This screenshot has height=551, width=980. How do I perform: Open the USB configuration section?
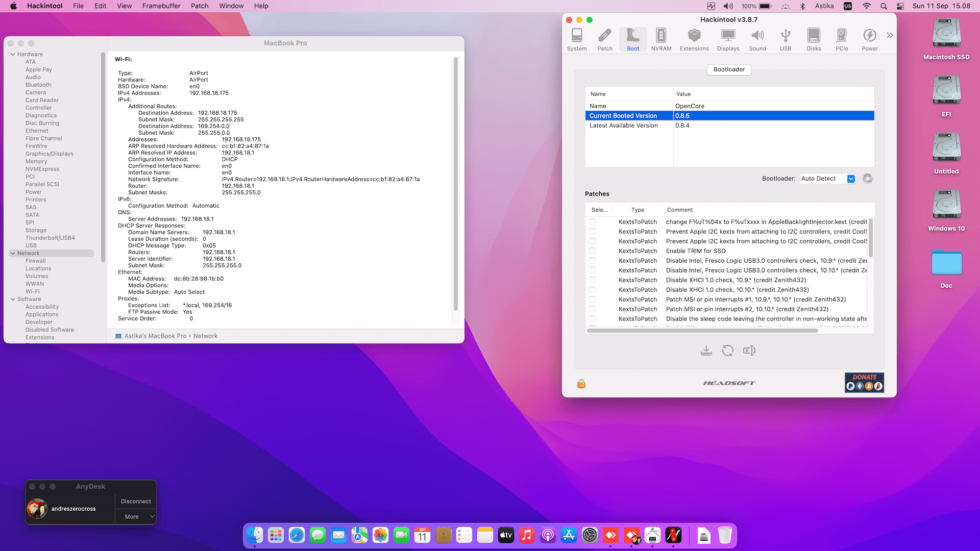(x=786, y=38)
